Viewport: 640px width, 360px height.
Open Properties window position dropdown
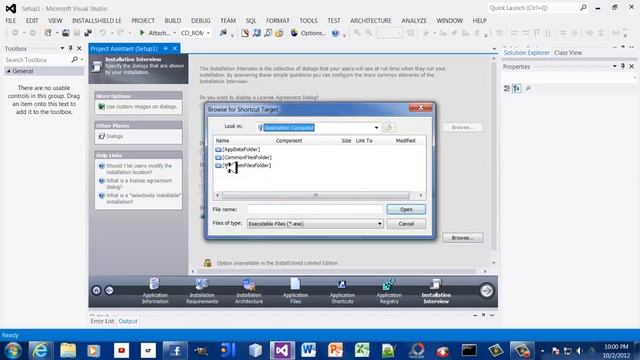[x=615, y=66]
